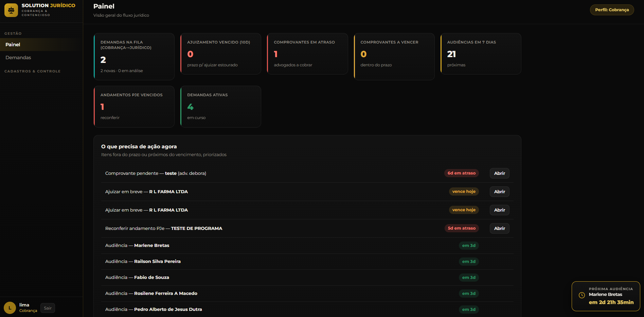Select the Ajuizamento vencido (10D) card
644x317 pixels.
pyautogui.click(x=220, y=54)
